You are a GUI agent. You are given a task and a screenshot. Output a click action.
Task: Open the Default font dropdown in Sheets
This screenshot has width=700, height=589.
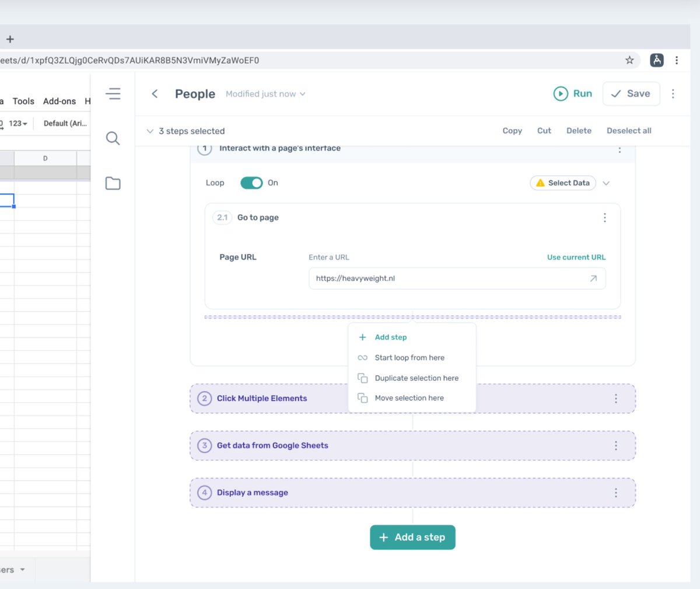(65, 123)
